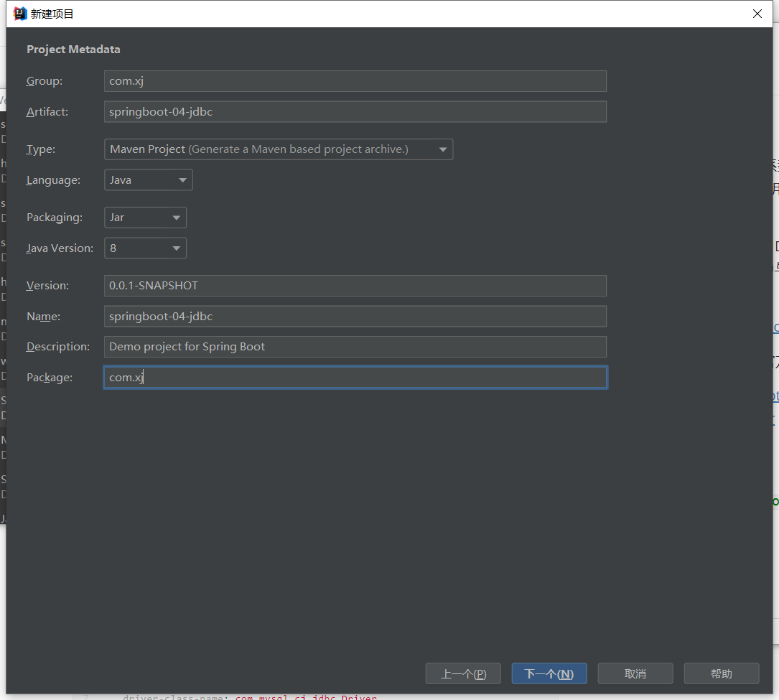The image size is (779, 700).
Task: Expand the Language dropdown showing Java
Action: (x=148, y=180)
